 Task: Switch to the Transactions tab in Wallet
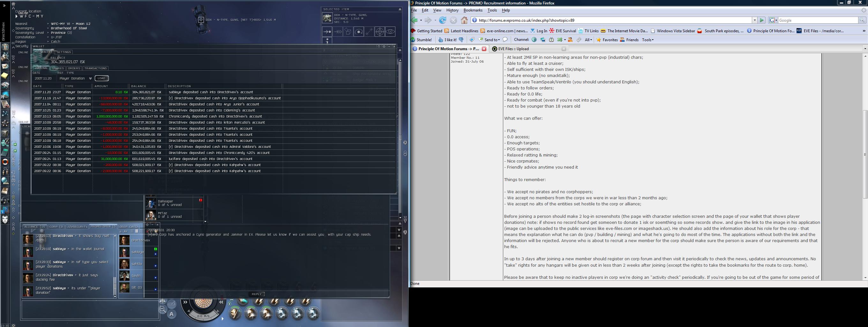96,68
